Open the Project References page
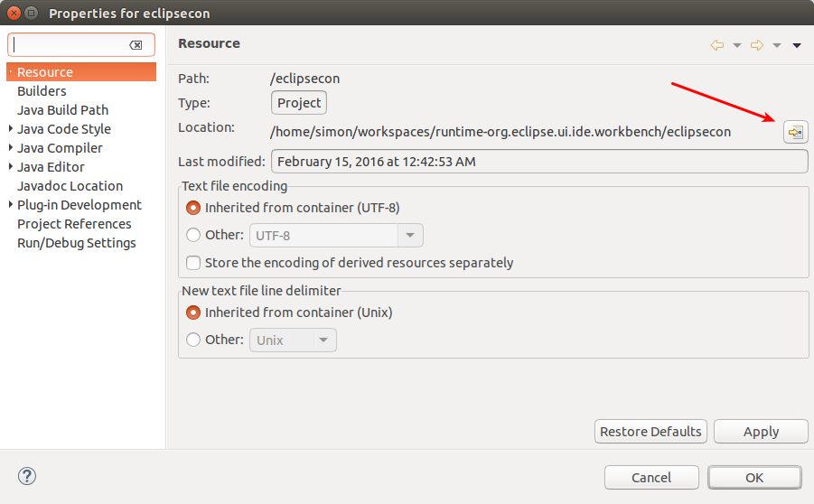 (74, 224)
